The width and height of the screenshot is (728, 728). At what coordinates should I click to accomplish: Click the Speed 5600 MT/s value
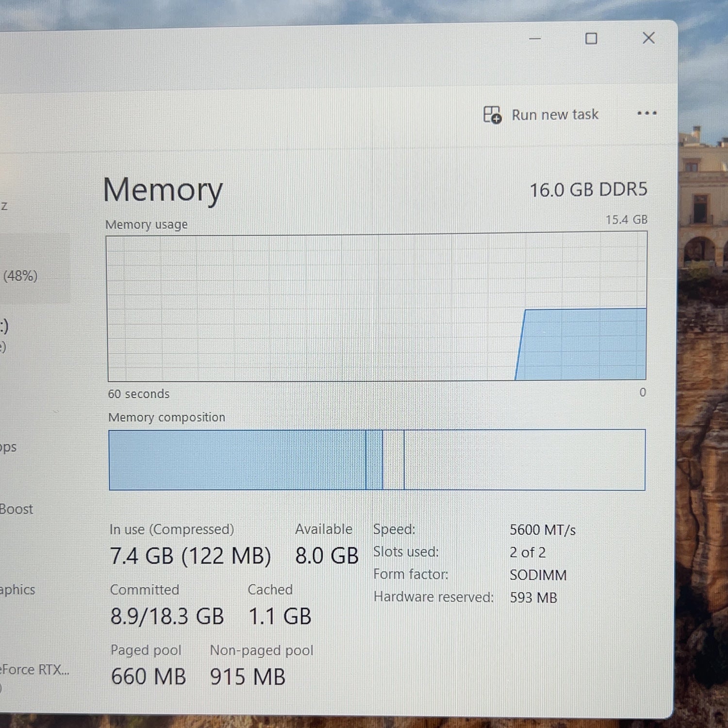tap(543, 530)
